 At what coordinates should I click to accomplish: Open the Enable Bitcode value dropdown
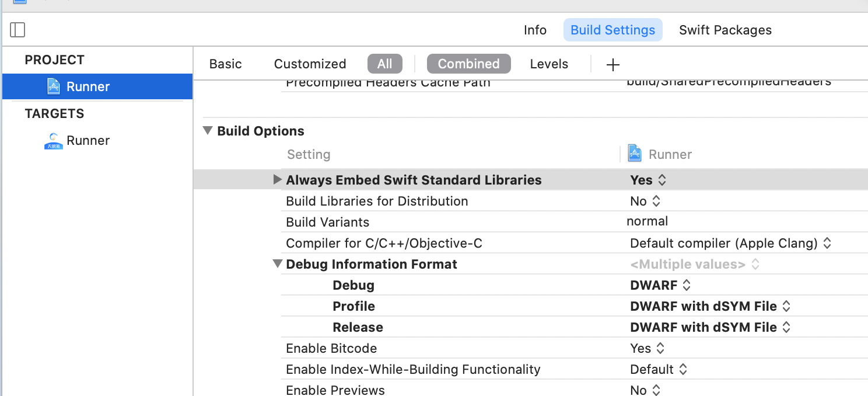click(x=647, y=349)
